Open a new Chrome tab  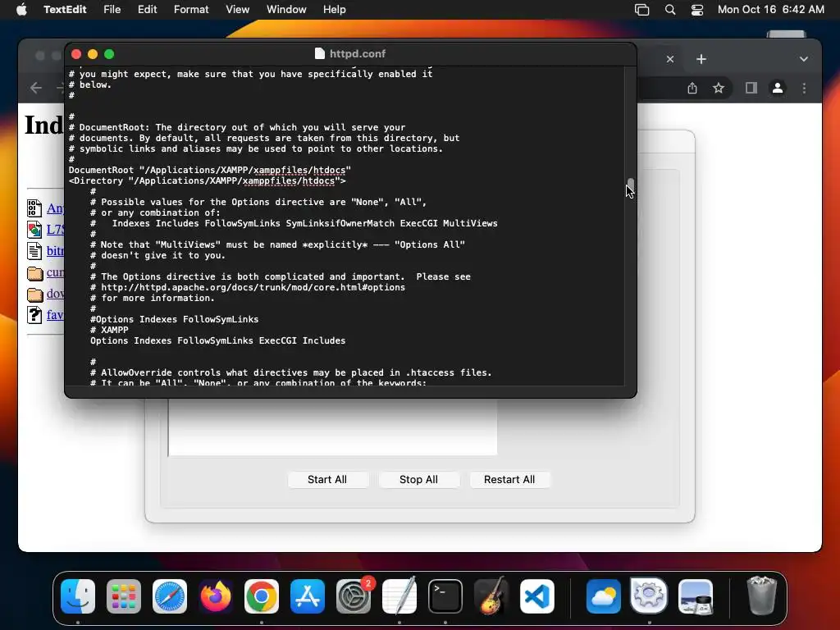(x=701, y=59)
